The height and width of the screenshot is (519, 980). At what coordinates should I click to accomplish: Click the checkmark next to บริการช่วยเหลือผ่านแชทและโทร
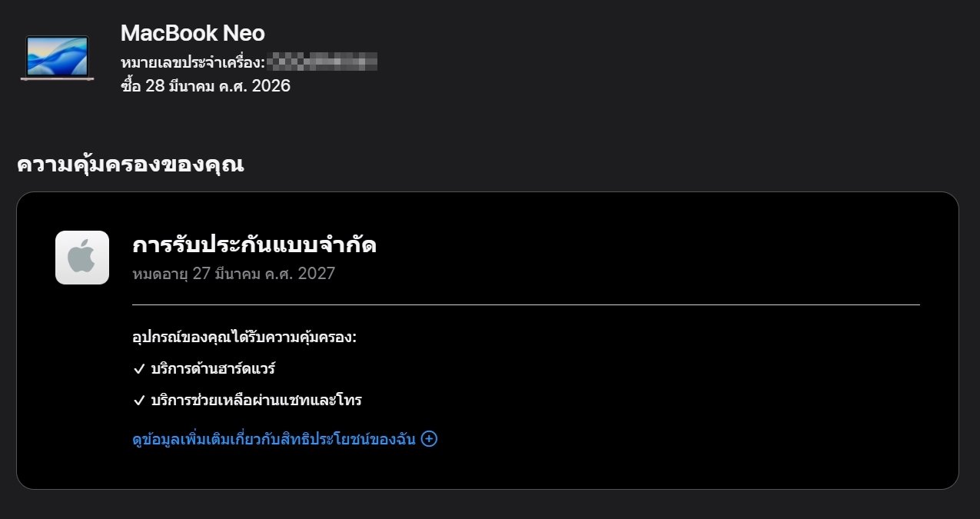(x=139, y=401)
